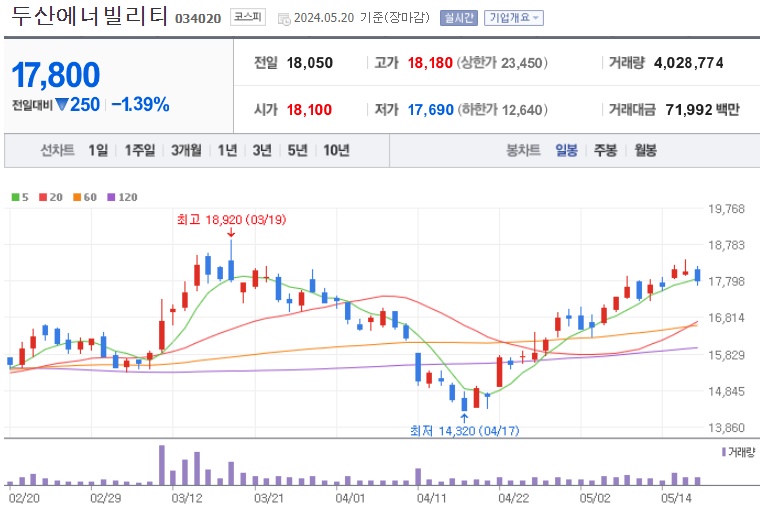Switch to 주봉 candlestick chart
This screenshot has width=760, height=507.
605,150
